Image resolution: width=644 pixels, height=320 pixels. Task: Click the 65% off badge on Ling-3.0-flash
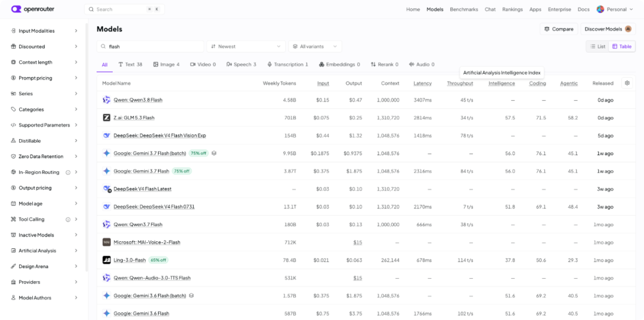(158, 260)
